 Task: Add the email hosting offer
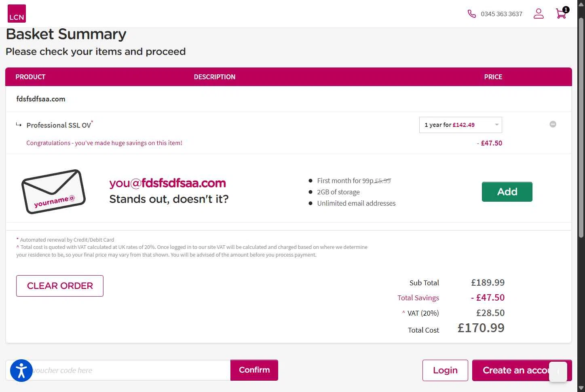507,192
